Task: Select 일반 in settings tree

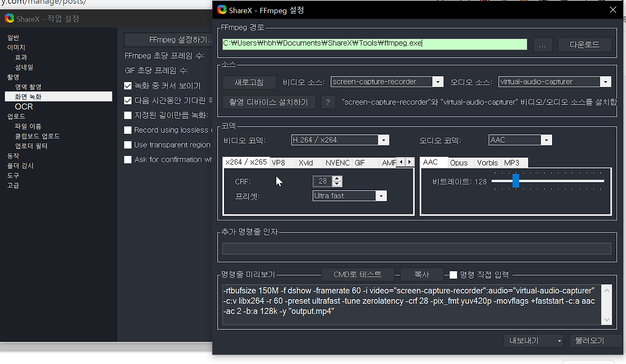Action: tap(13, 38)
